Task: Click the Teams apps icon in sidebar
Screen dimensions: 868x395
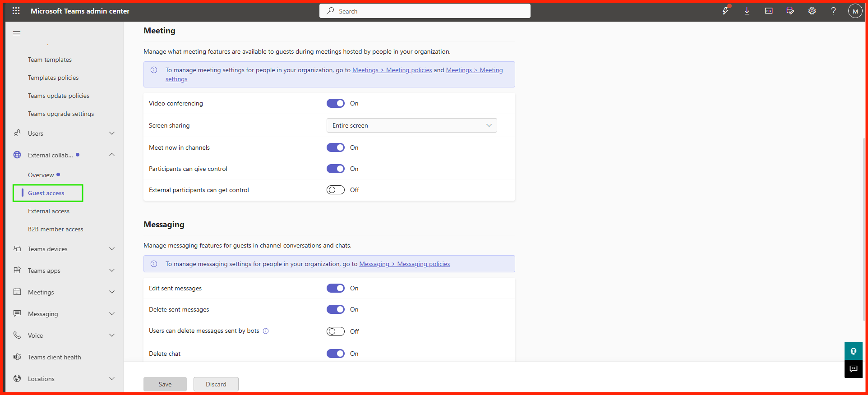Action: click(17, 270)
